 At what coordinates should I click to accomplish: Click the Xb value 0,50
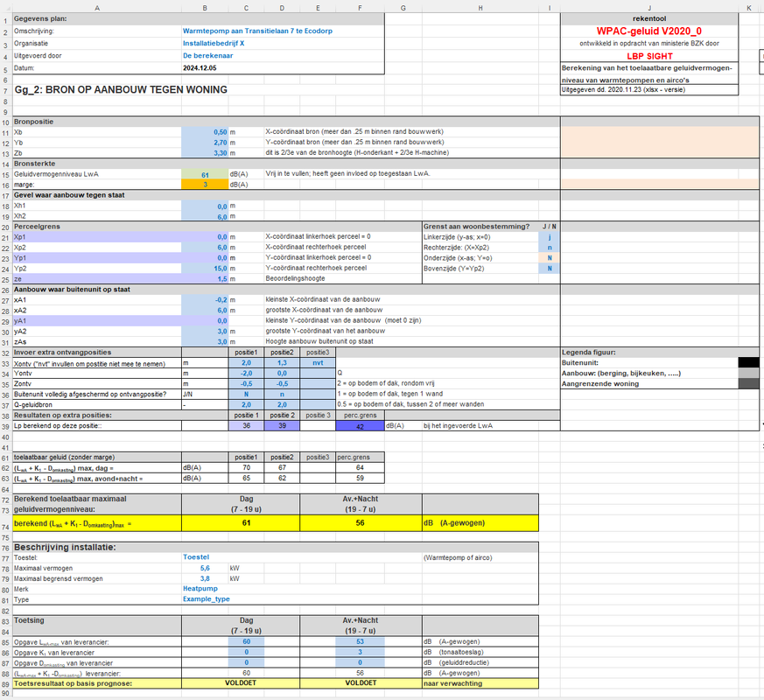205,132
